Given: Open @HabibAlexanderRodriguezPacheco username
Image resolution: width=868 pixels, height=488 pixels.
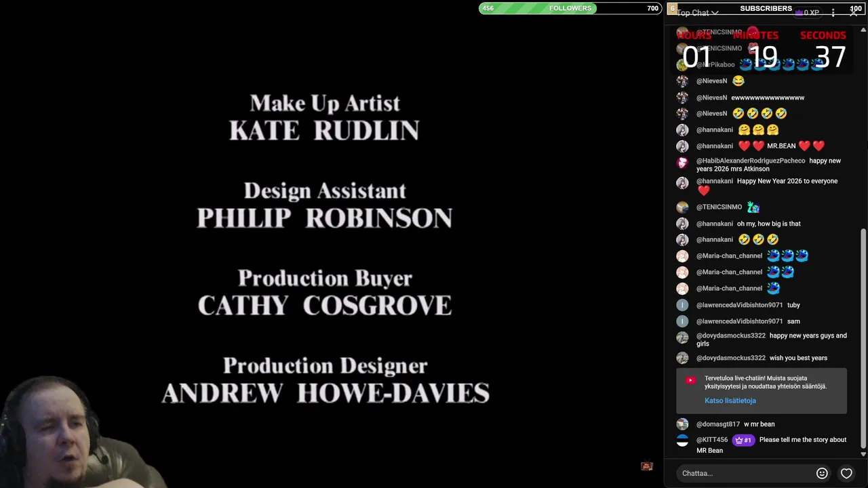Looking at the screenshot, I should pos(751,161).
